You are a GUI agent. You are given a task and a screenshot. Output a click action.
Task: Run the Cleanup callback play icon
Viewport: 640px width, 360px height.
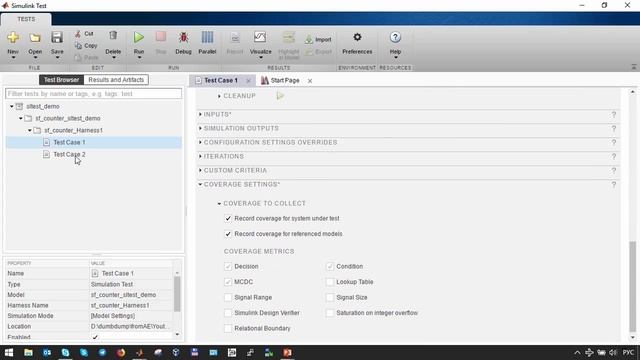coord(280,96)
